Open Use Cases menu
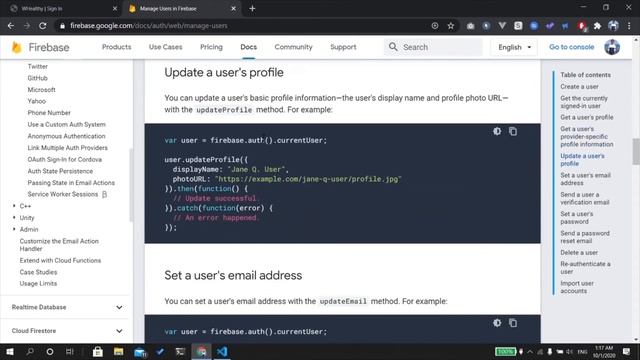 point(165,47)
